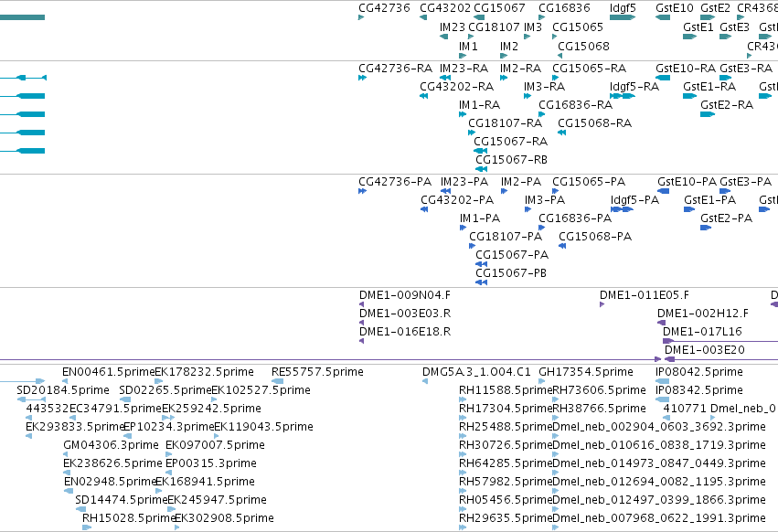
Task: Select protein CG15065-PA
Action: (589, 182)
